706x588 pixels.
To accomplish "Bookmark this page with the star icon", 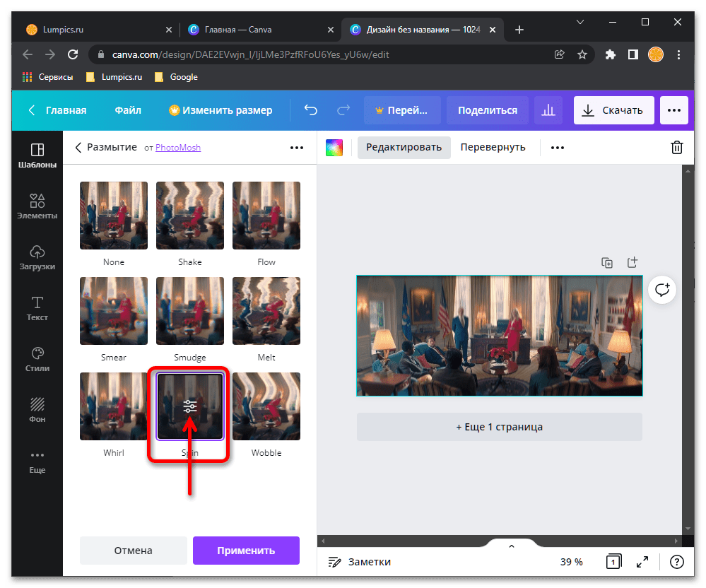I will coord(582,54).
